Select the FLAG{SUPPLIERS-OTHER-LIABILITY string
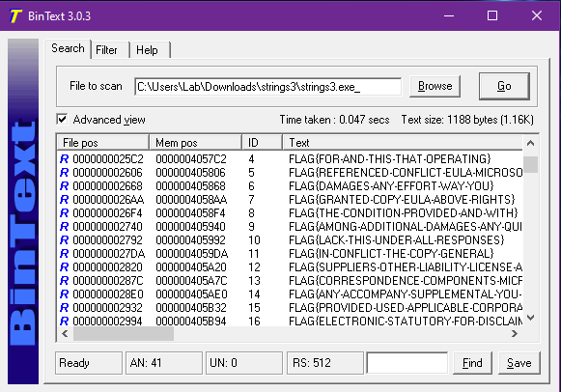The width and height of the screenshot is (561, 392). [406, 267]
